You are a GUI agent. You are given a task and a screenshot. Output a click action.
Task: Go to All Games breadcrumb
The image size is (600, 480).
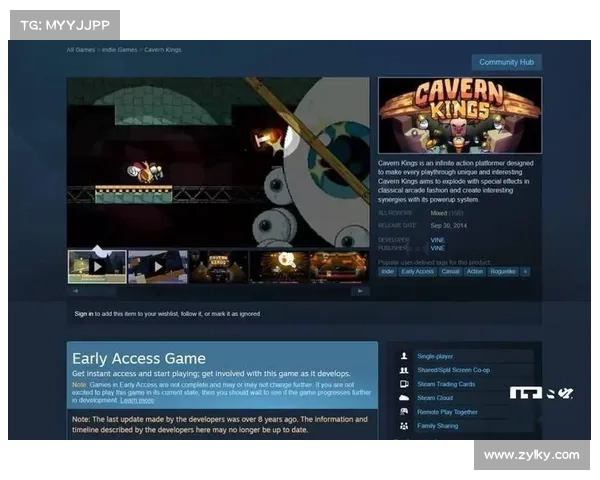80,50
